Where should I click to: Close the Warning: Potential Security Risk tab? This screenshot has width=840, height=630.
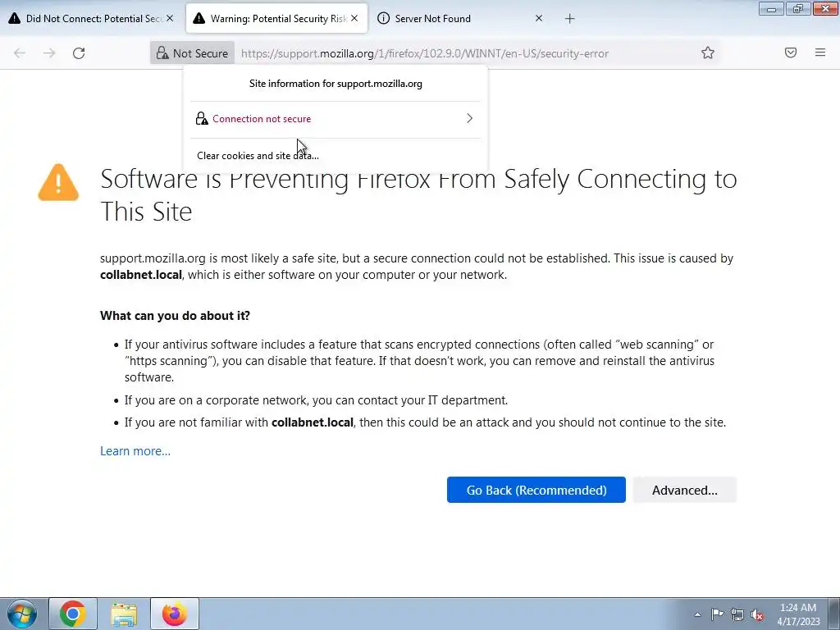[354, 18]
